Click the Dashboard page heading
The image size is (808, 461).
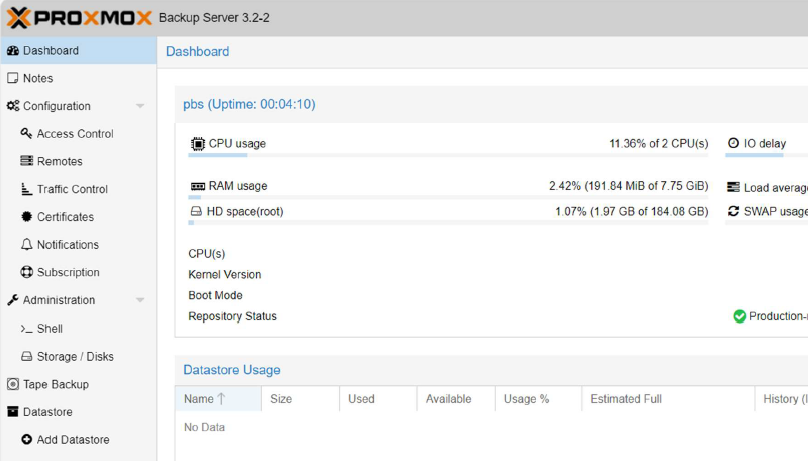(x=197, y=52)
